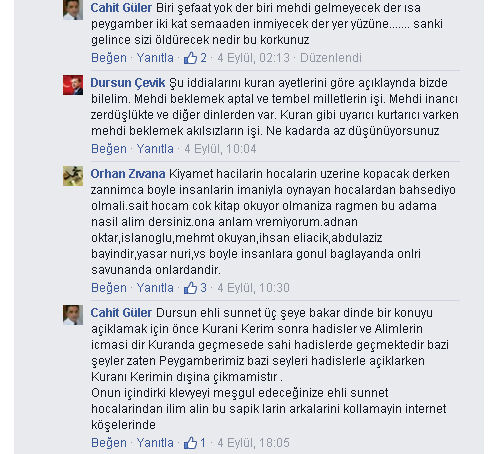
Task: Open Cahit Güler name link in last comment
Action: click(x=121, y=313)
